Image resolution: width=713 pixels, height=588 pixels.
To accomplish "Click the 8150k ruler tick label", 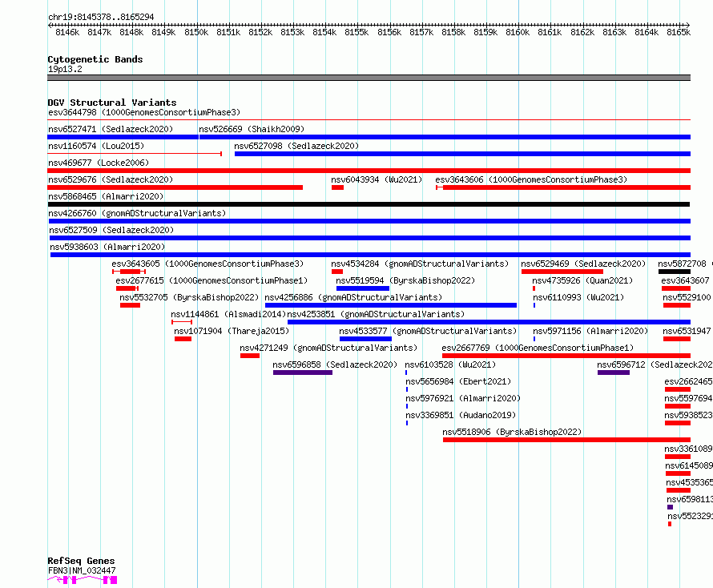I will 196,32.
